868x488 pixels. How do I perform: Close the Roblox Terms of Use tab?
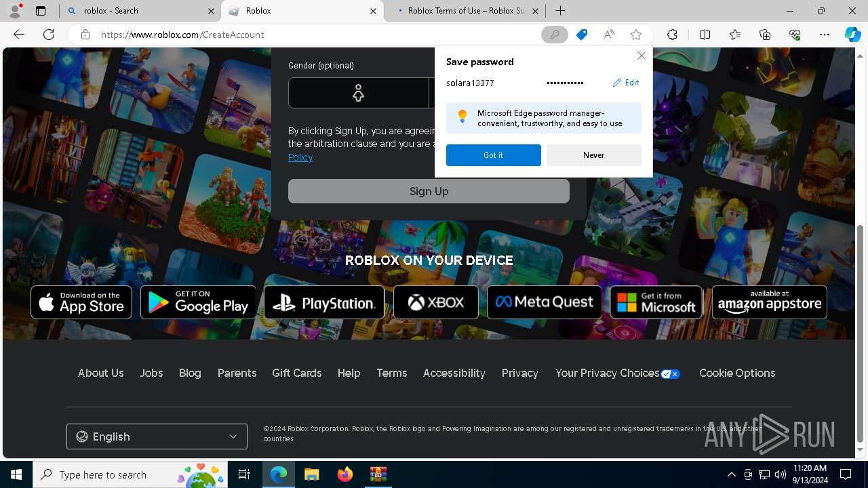(536, 11)
